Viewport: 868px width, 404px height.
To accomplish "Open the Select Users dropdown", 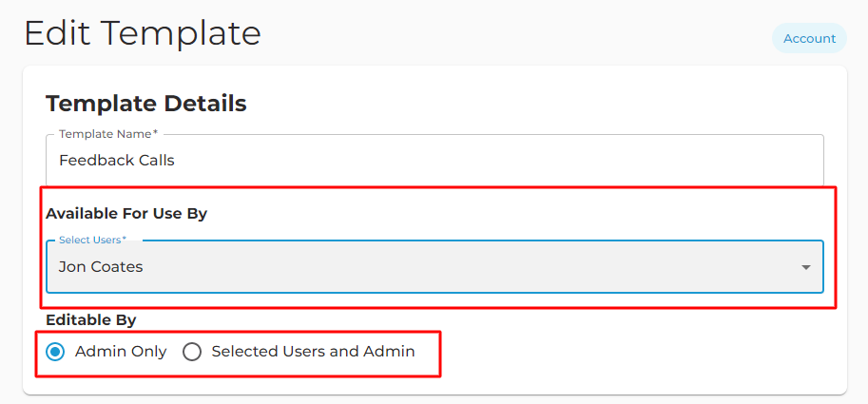I will click(x=434, y=267).
